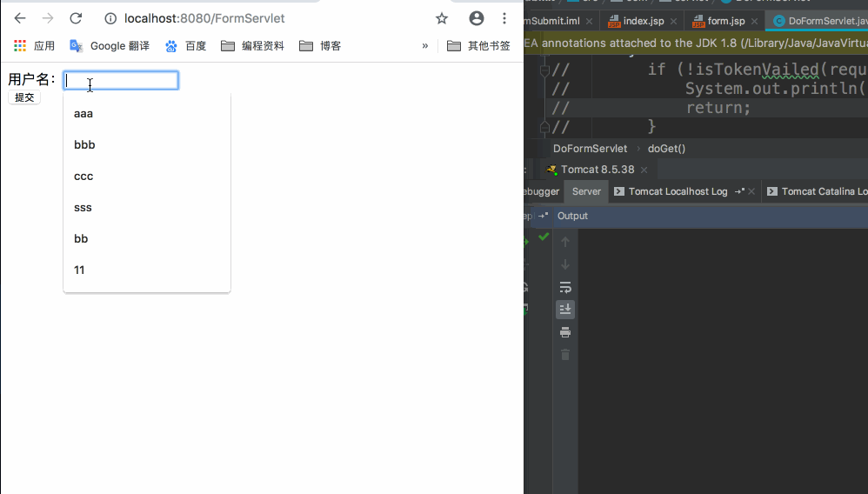Open the 博客 bookmark folder

(x=320, y=46)
